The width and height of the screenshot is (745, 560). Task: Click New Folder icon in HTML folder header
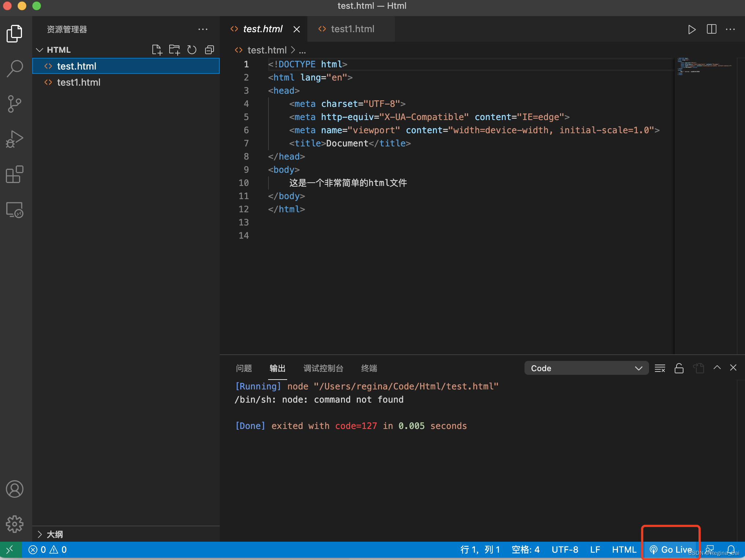pos(174,50)
